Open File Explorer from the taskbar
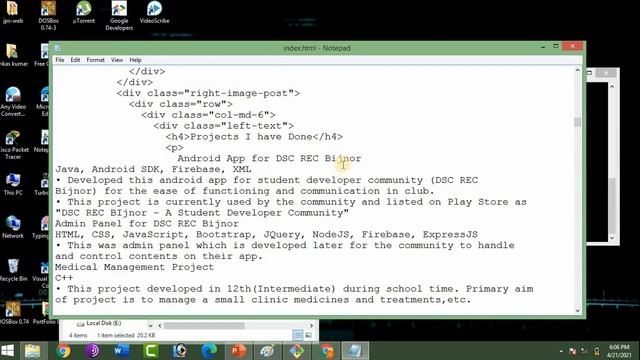Image resolution: width=640 pixels, height=360 pixels. 33,351
